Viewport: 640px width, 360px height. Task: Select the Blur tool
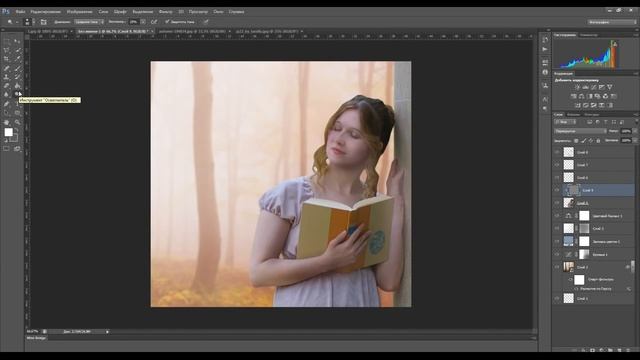click(6, 94)
